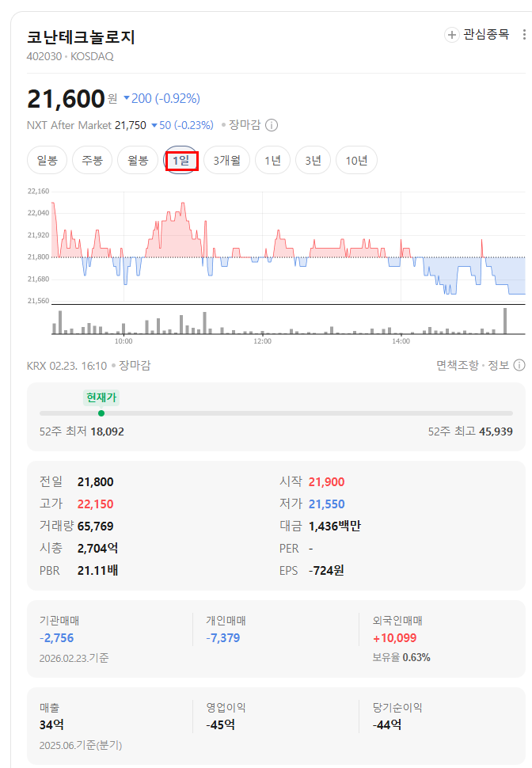Click the 시총 2,704억 value
Screen dimensions: 532x768
97,548
